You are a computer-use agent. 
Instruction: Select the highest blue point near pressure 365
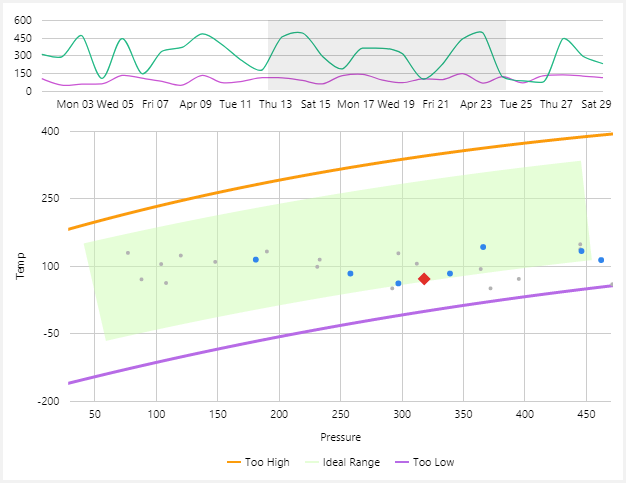pos(483,247)
